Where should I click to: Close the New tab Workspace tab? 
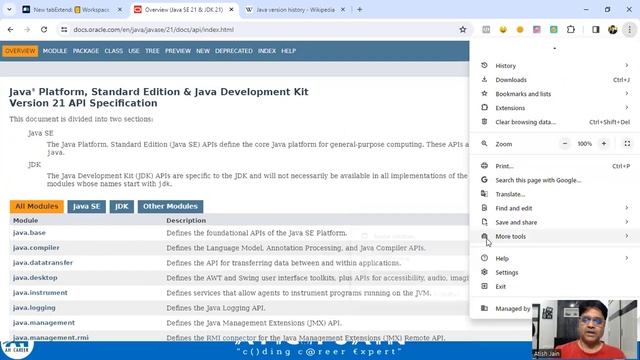click(120, 9)
